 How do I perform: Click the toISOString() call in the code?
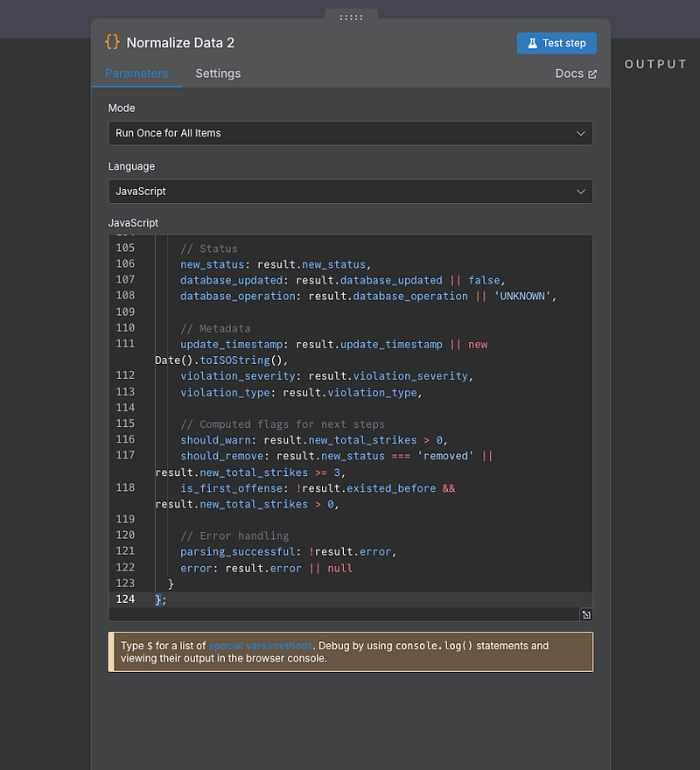pos(236,360)
